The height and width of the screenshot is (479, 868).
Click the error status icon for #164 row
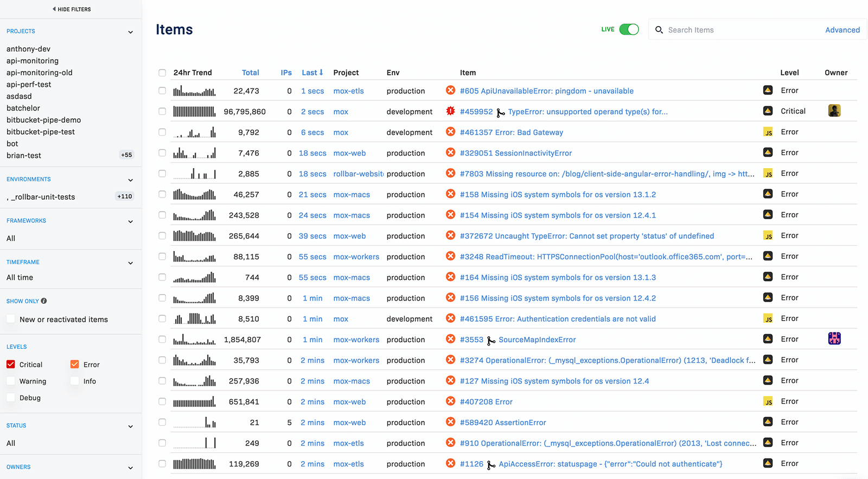click(450, 277)
